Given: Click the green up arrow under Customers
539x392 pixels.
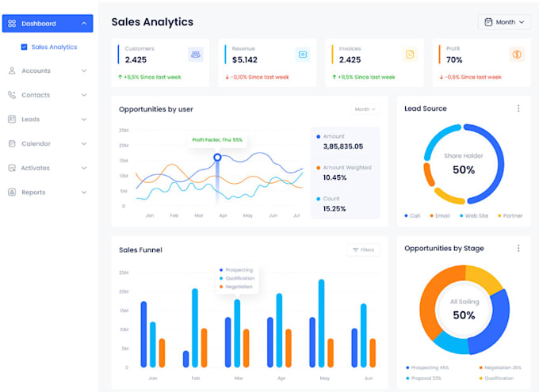Looking at the screenshot, I should tap(120, 77).
